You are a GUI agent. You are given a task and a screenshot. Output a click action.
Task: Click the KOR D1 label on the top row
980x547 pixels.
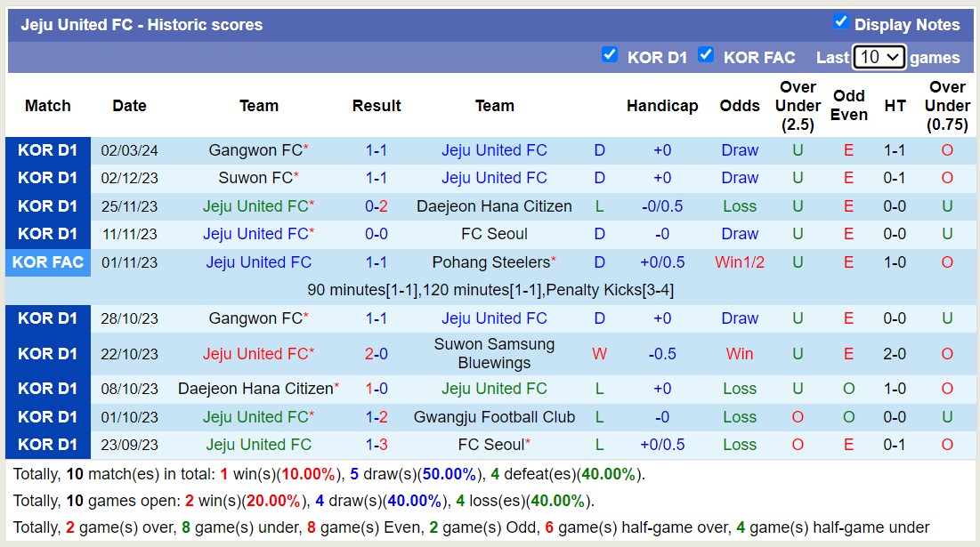click(x=48, y=149)
